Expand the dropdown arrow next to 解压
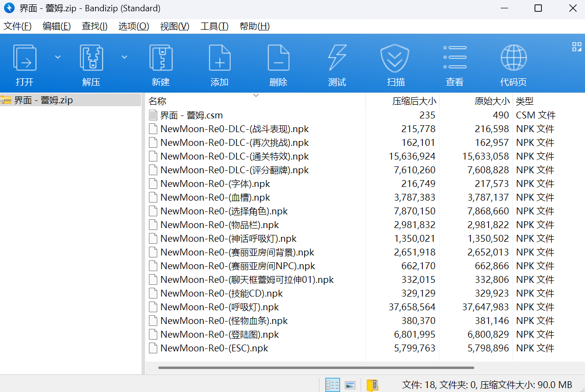 (x=124, y=57)
